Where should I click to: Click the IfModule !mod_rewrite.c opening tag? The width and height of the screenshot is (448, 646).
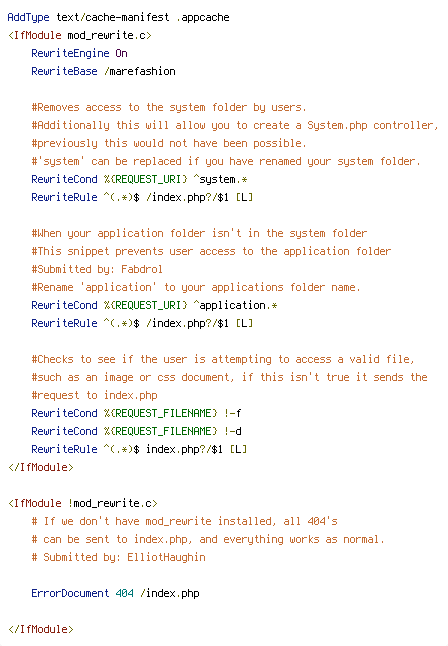tap(82, 503)
